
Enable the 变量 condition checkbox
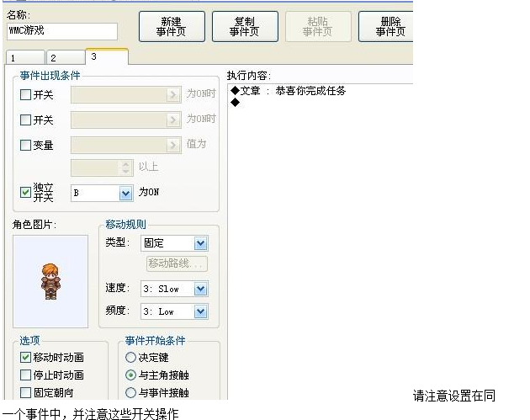click(x=26, y=145)
